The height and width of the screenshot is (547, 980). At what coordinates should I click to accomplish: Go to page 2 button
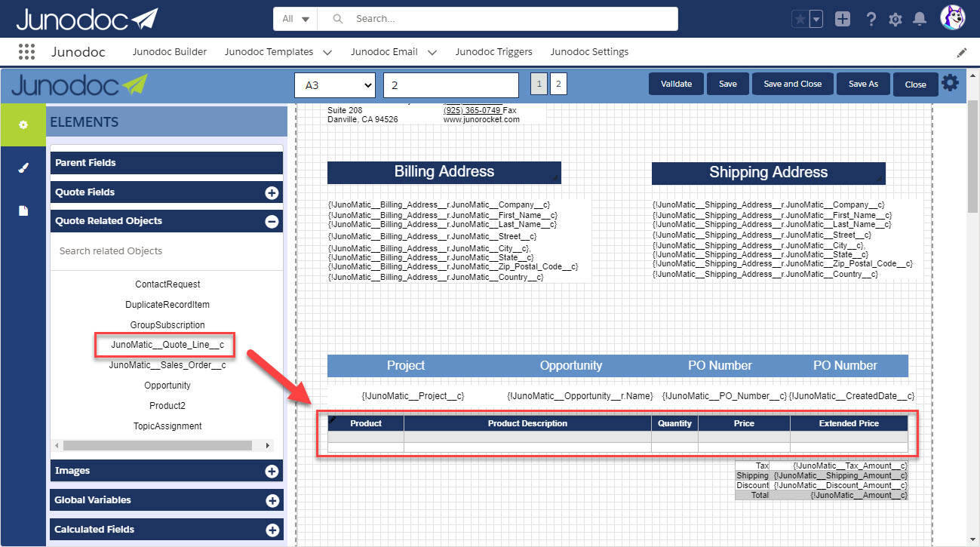558,85
